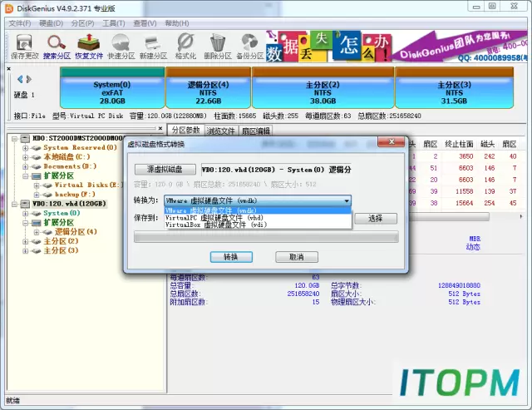Expand primary partition (2) under VD0

pos(25,242)
